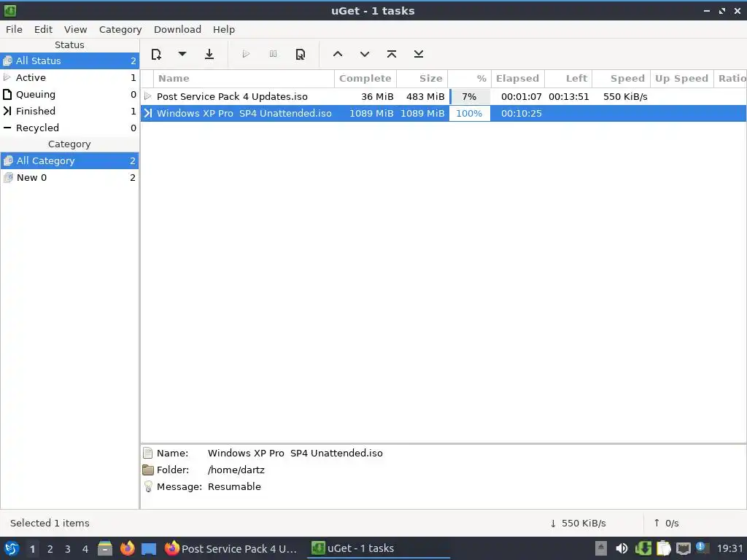
Task: Click the Pause toolbar icon
Action: pos(273,54)
